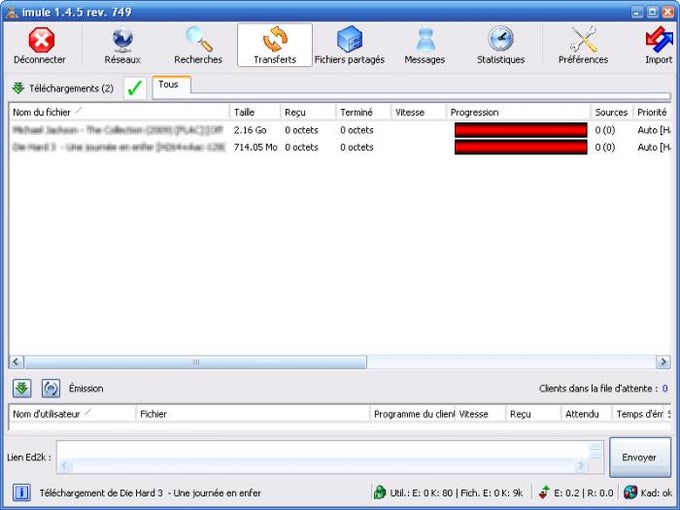The height and width of the screenshot is (510, 680).
Task: Sort by Nom d'utilisateur column
Action: (72, 414)
